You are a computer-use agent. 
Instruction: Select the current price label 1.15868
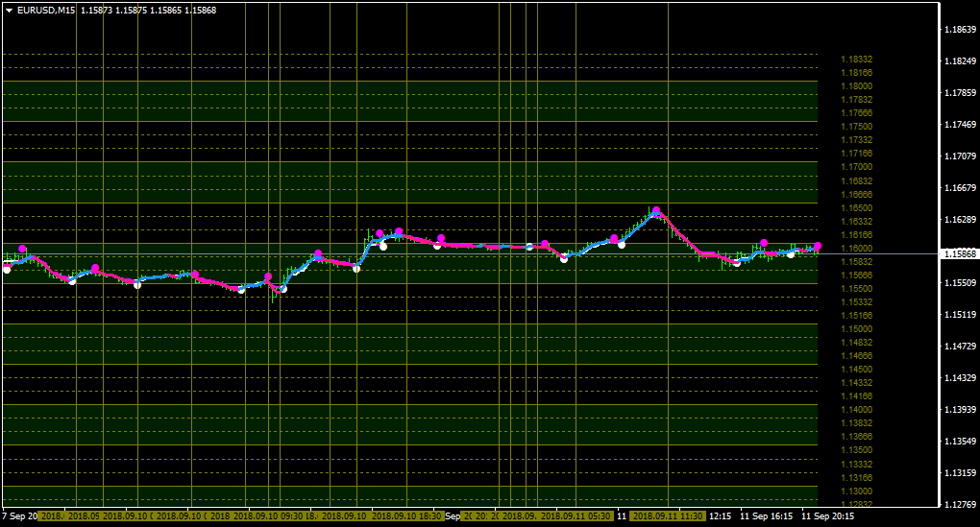point(960,254)
